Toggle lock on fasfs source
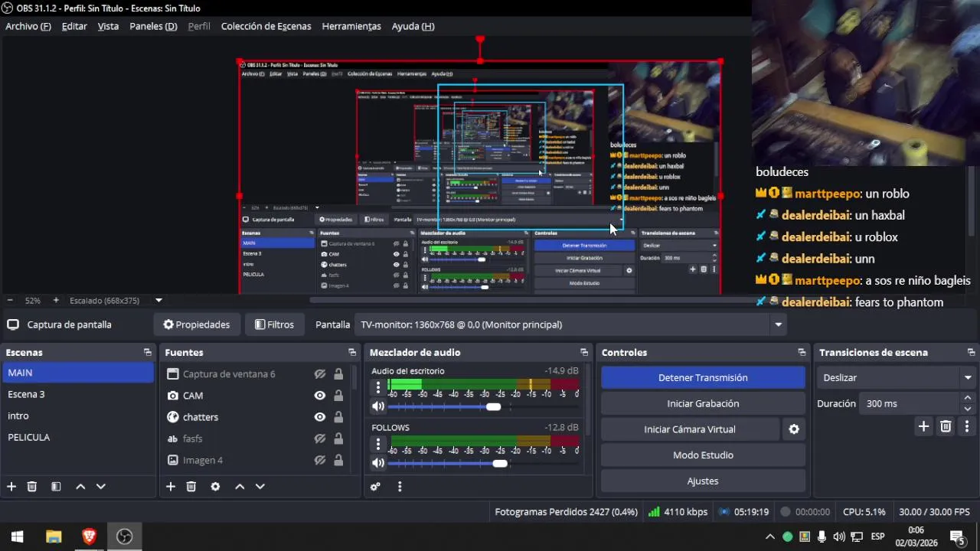 [338, 439]
